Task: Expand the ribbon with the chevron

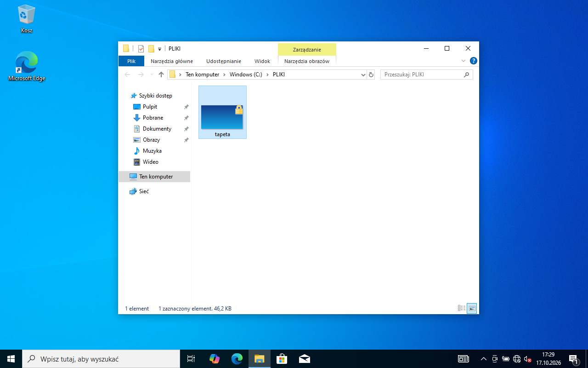Action: coord(464,61)
